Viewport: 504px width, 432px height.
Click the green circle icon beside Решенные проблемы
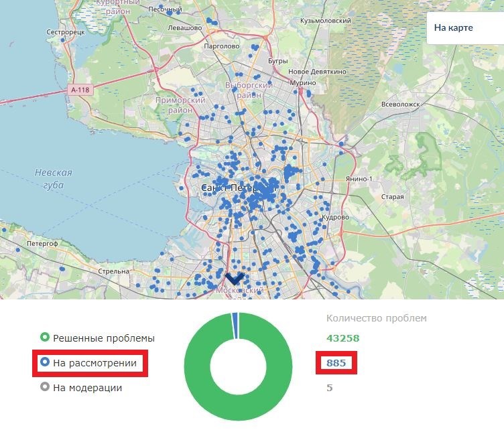(45, 338)
